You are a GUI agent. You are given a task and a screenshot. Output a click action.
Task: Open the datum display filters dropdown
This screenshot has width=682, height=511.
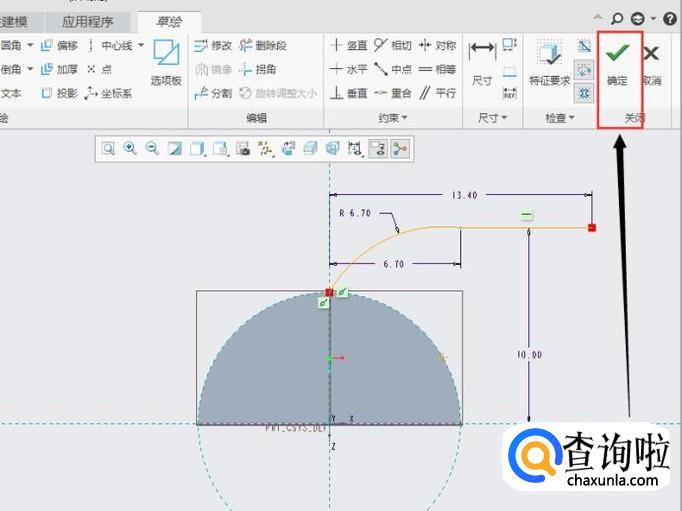[x=265, y=149]
